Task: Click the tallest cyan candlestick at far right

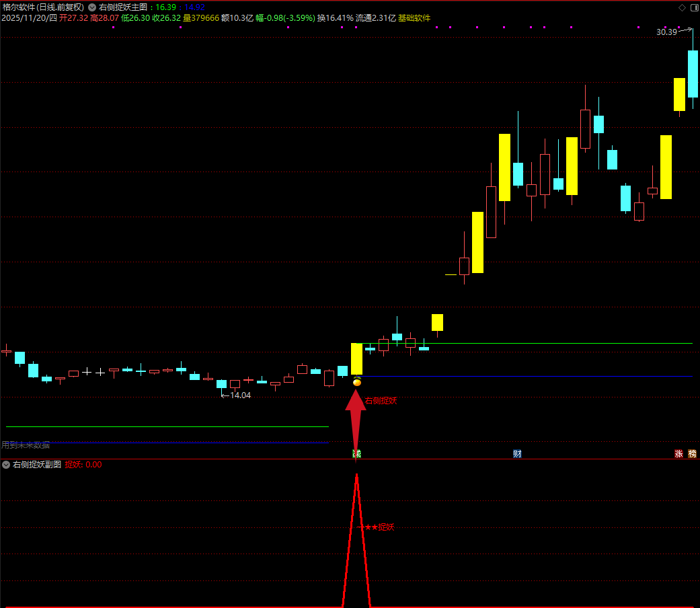Action: pos(693,73)
